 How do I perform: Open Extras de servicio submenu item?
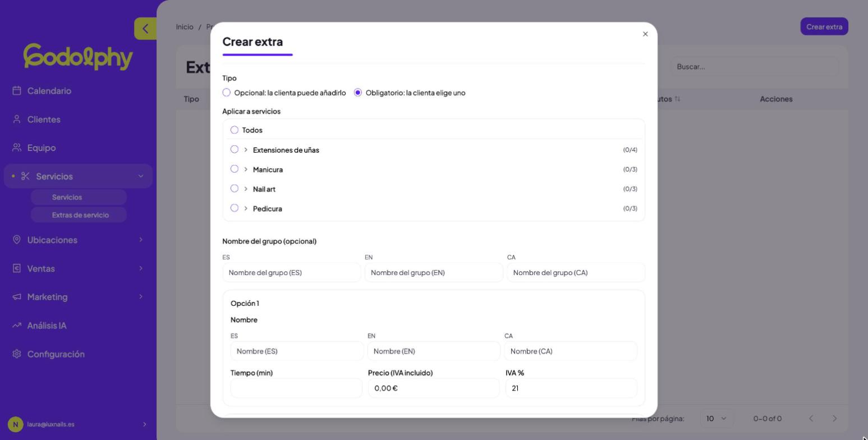(x=79, y=215)
